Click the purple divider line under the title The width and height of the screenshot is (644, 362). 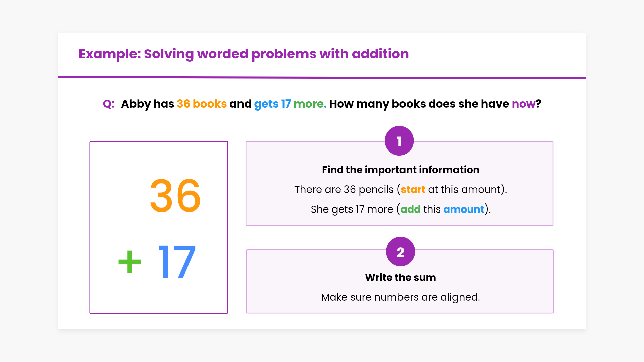322,78
